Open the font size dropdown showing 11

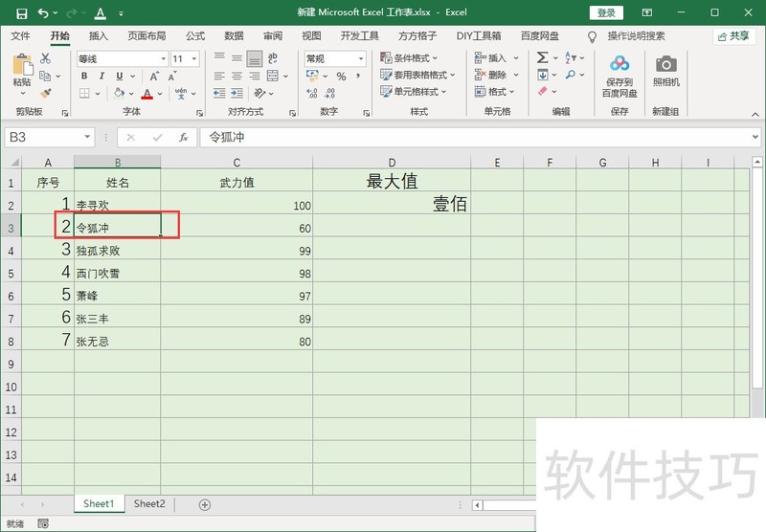[194, 59]
